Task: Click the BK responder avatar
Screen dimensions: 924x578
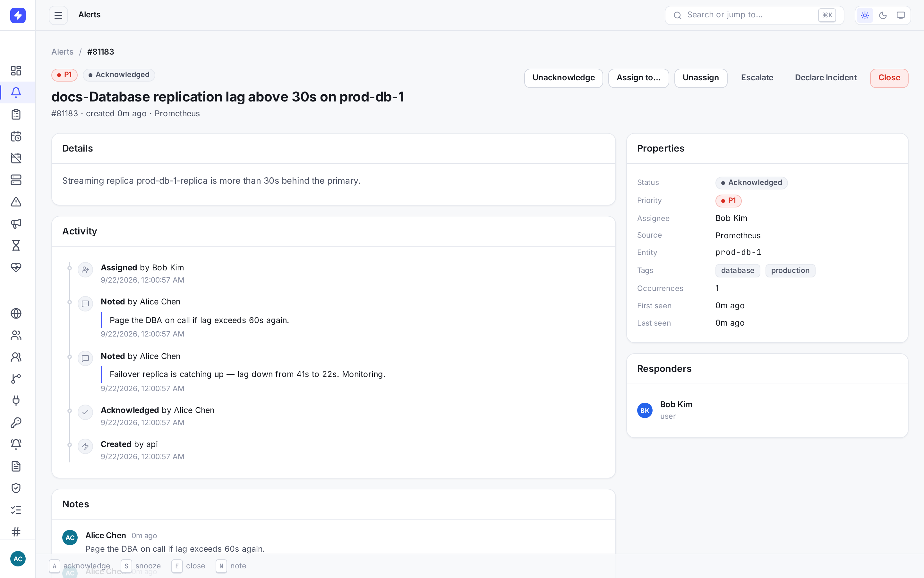Action: click(645, 410)
